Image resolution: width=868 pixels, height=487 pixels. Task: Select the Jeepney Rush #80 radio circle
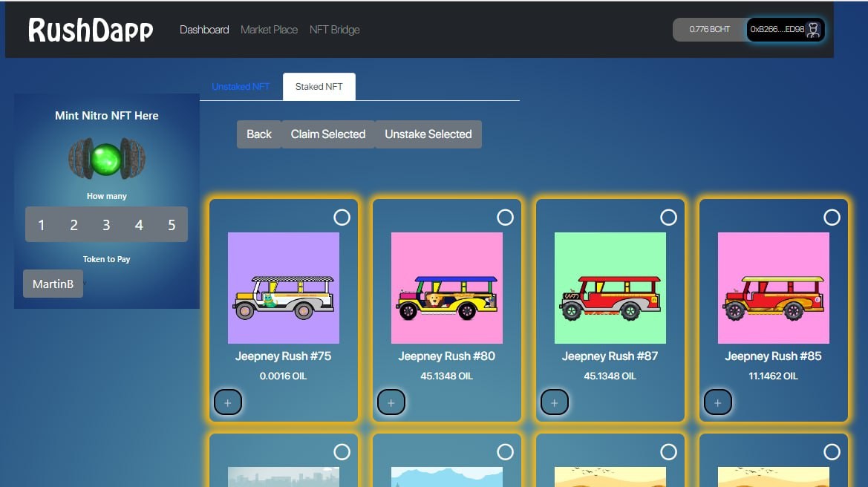[x=506, y=218]
